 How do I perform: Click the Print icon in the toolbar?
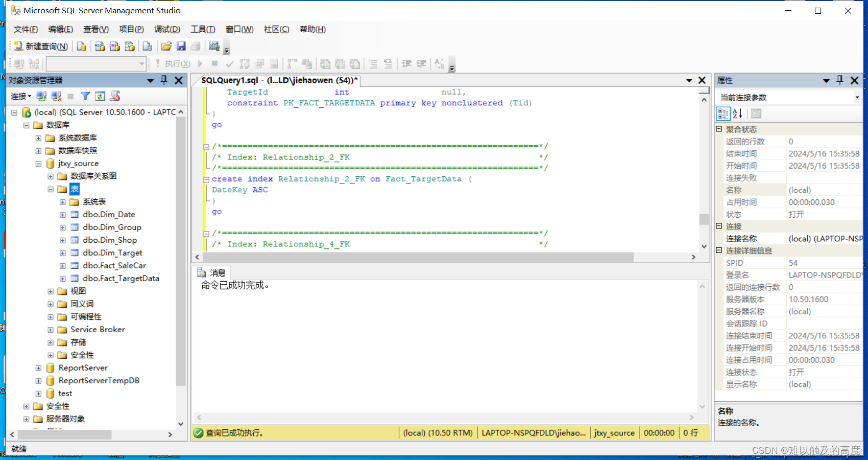click(x=196, y=47)
